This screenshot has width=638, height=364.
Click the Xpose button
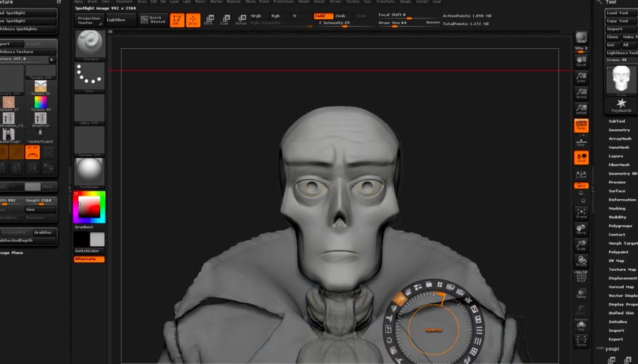[x=581, y=341]
